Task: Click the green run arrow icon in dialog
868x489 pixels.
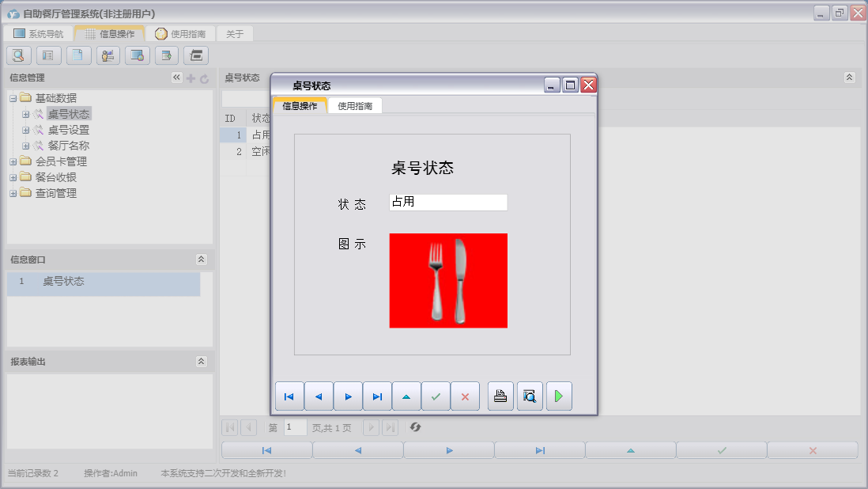Action: 559,396
